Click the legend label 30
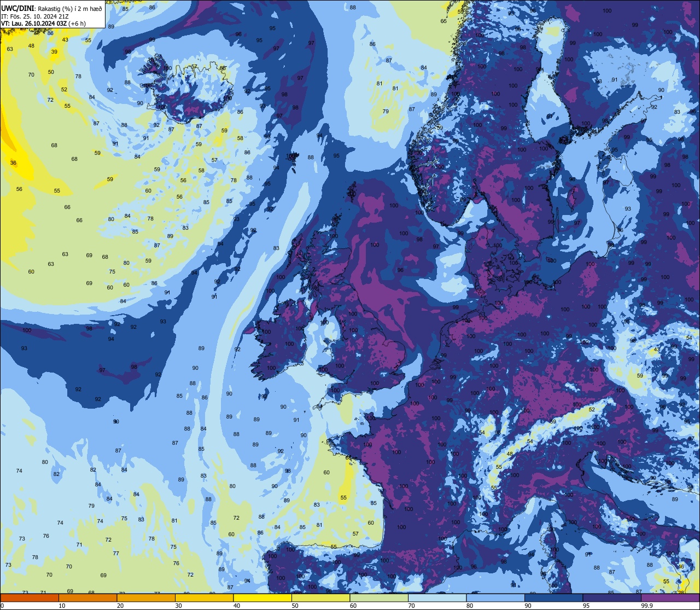 point(178,606)
